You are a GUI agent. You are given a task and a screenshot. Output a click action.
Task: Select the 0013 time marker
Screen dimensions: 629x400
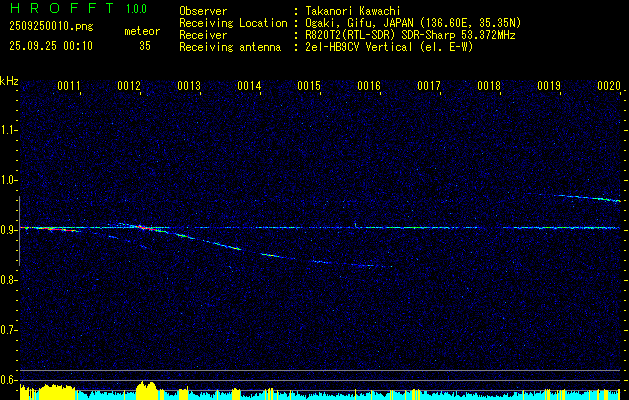coord(189,87)
